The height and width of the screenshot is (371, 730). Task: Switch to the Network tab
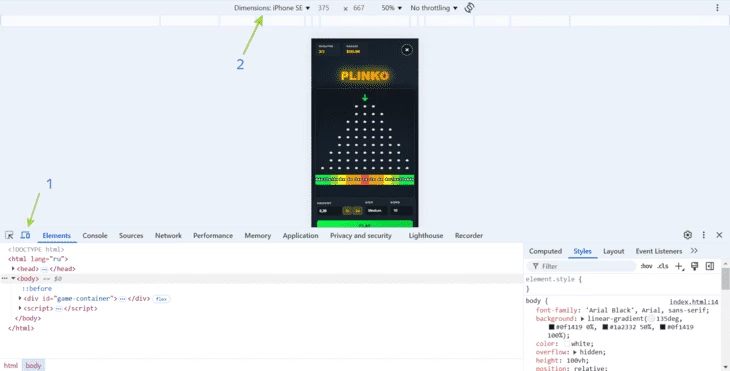168,236
